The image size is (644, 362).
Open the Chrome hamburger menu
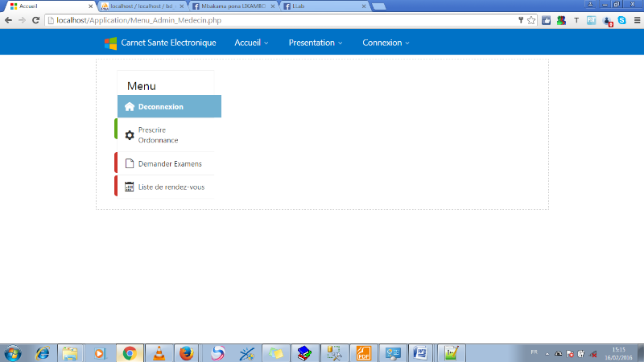click(x=637, y=20)
